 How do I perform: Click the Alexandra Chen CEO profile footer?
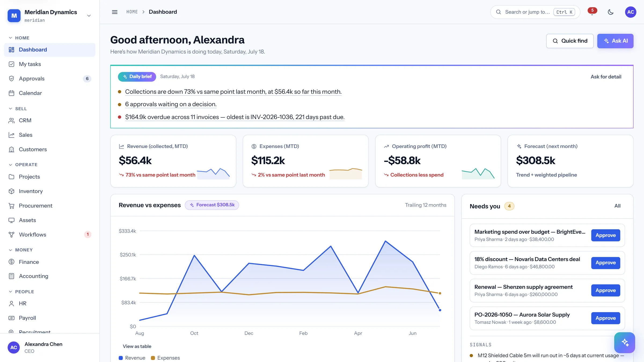(x=50, y=348)
